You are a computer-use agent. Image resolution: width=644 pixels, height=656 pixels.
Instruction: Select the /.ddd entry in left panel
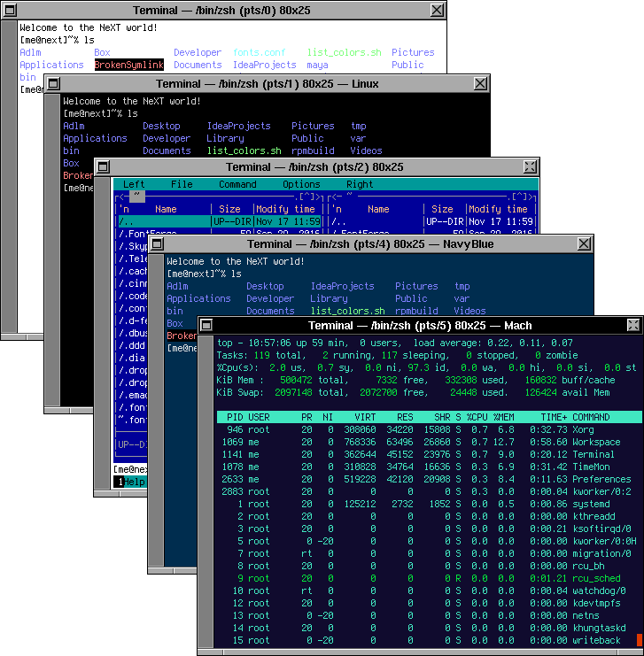(x=132, y=345)
